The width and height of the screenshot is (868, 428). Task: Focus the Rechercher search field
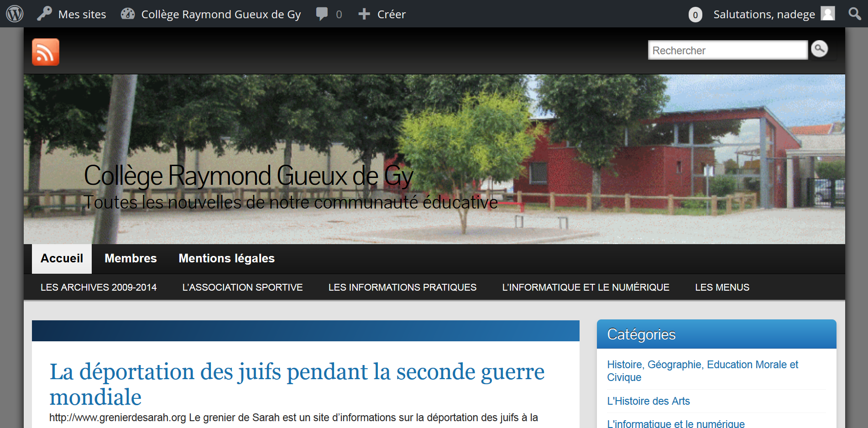[x=728, y=50]
